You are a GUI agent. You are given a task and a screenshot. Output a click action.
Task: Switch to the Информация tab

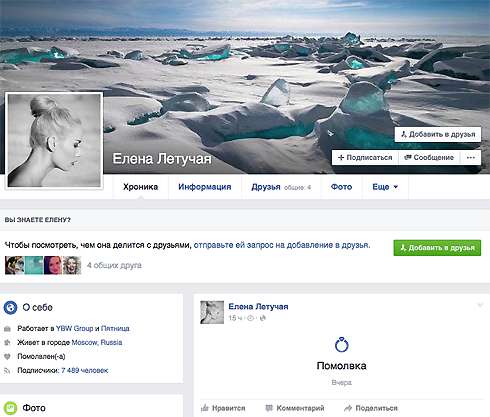tap(205, 187)
